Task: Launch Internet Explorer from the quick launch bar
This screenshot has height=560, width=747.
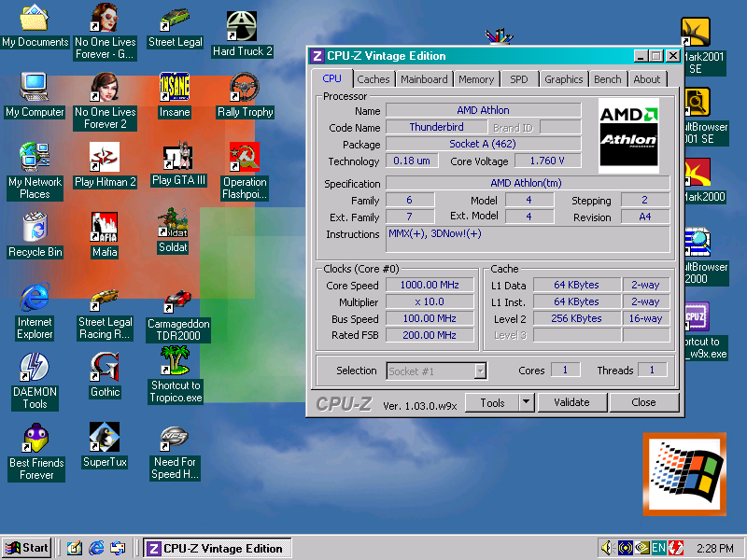Action: [x=96, y=548]
